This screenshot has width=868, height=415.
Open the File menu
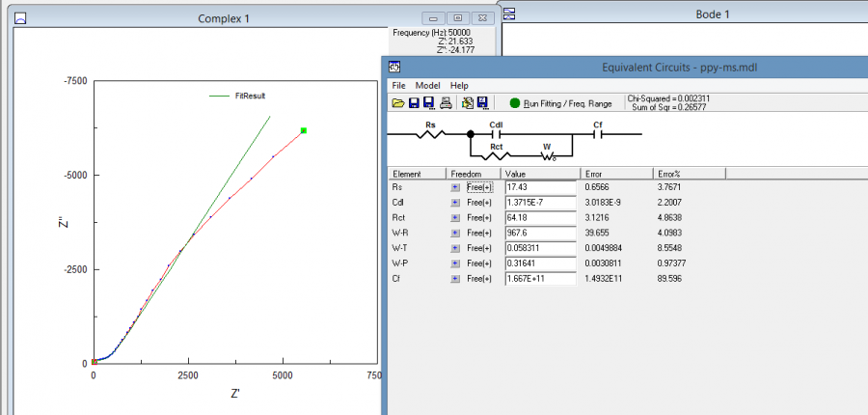coord(398,86)
